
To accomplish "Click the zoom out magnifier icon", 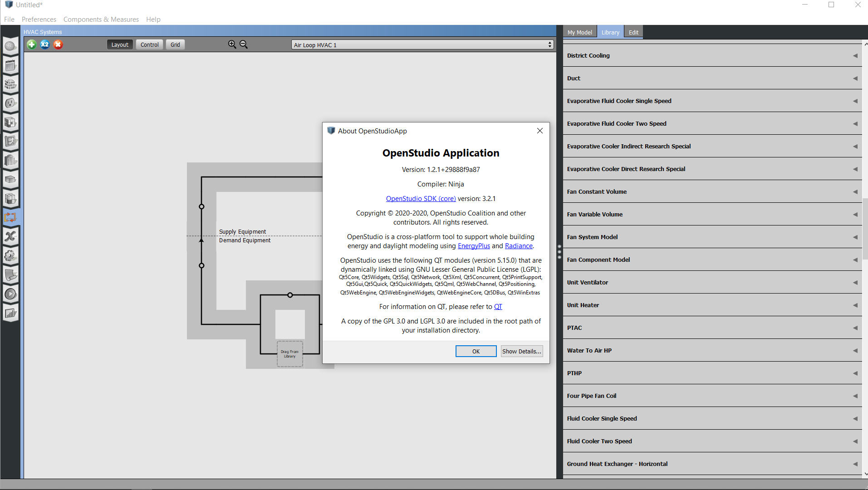I will pos(244,44).
